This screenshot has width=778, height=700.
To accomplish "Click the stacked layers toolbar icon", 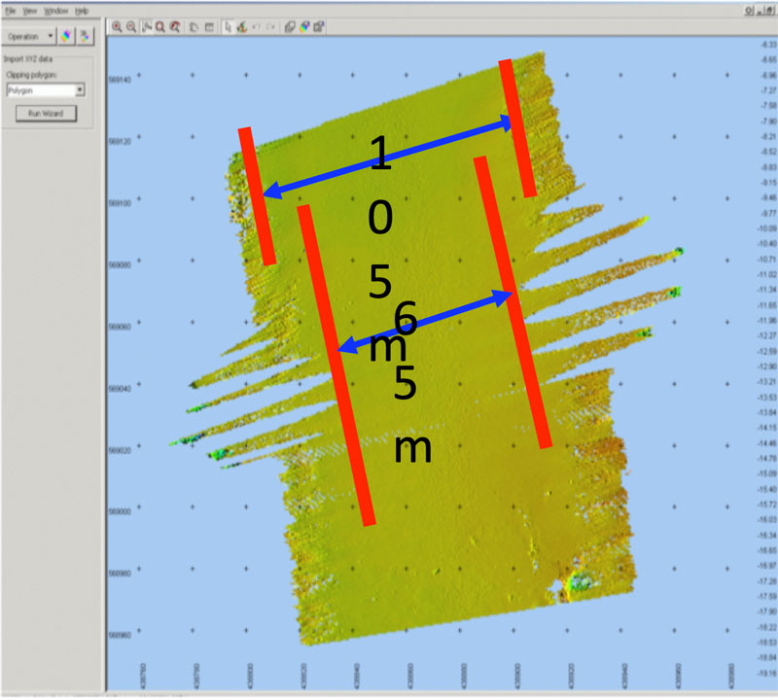I will 289,27.
